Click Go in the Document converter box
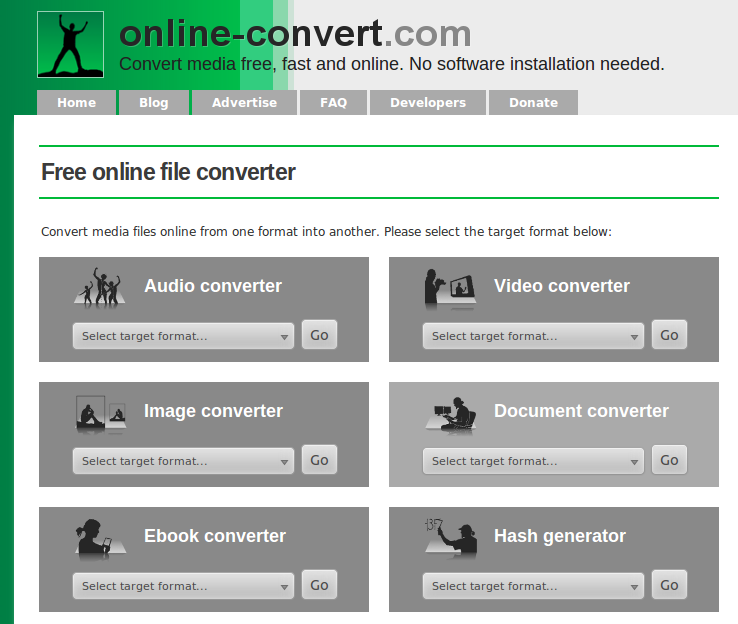Screen dimensions: 738x624 [x=669, y=460]
